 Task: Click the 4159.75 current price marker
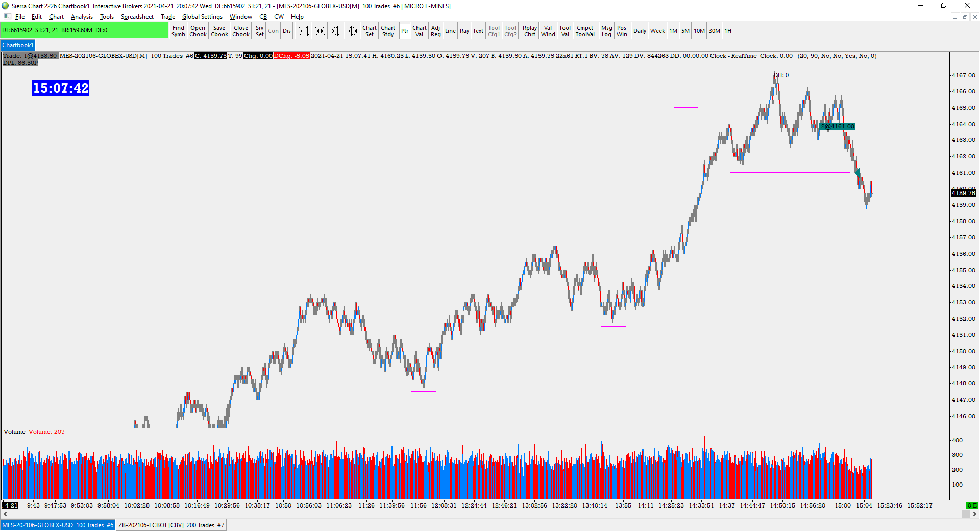964,193
